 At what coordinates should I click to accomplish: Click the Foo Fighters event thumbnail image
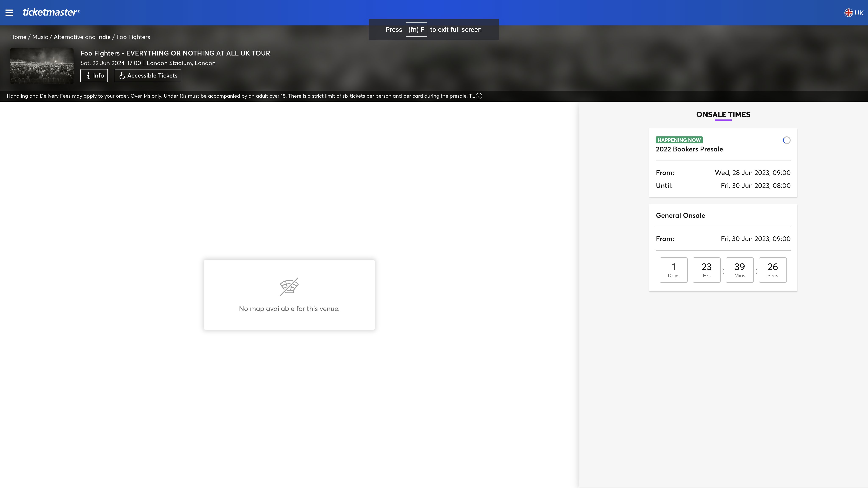(42, 66)
